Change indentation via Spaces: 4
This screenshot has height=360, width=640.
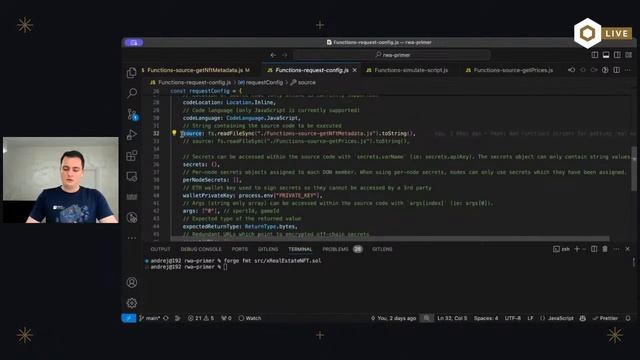tap(486, 318)
